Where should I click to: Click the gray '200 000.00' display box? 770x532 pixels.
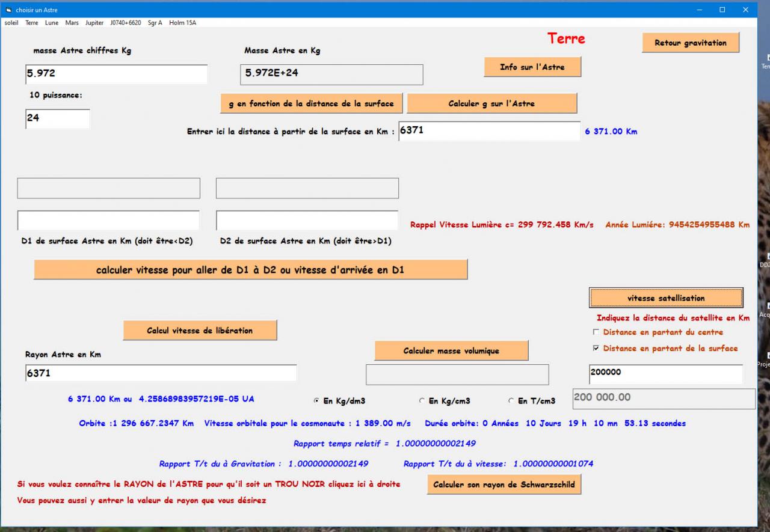[x=663, y=399]
